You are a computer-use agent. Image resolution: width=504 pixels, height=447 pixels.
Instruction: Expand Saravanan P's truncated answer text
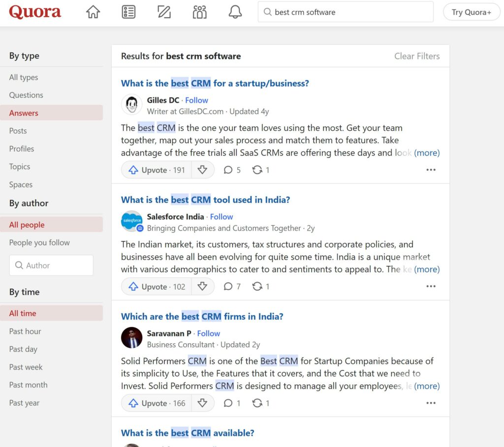pyautogui.click(x=427, y=386)
